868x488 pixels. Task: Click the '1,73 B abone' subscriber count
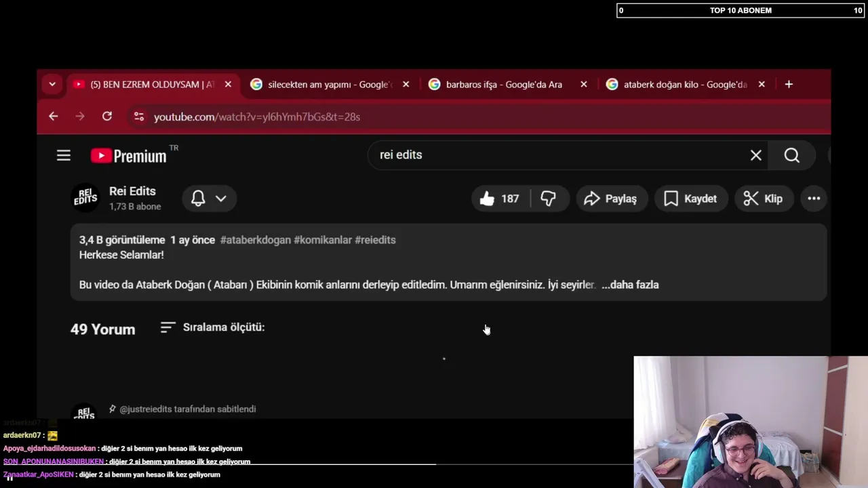pos(135,207)
